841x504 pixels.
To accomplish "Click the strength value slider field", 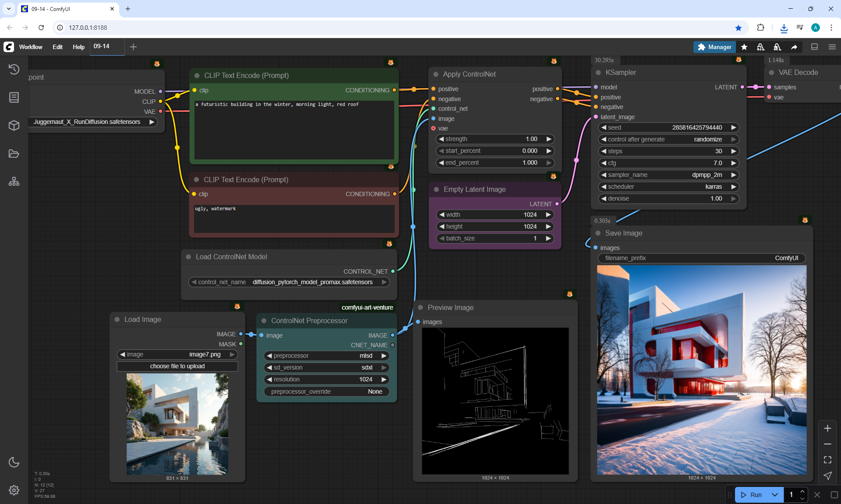I will [x=495, y=139].
